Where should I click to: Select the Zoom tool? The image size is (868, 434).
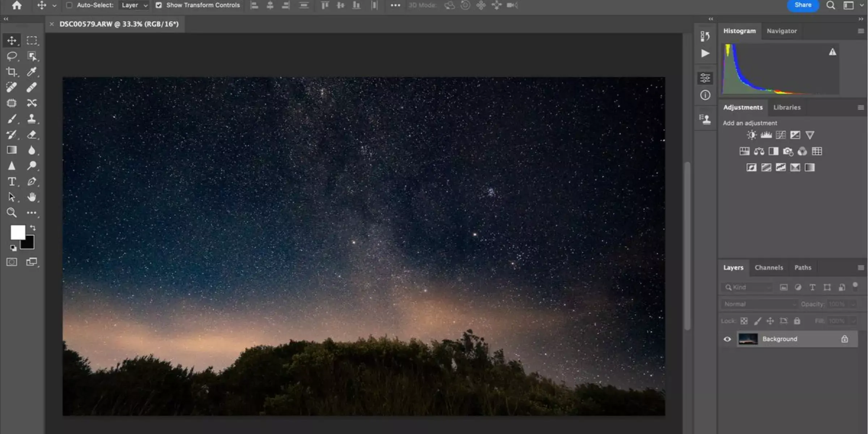click(12, 213)
